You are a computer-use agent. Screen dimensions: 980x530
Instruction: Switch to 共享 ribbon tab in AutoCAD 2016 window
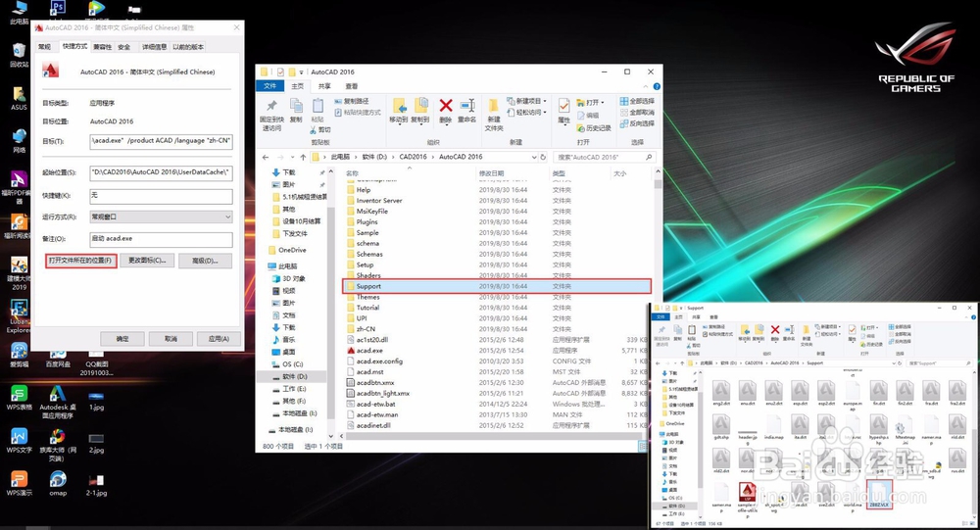point(324,86)
